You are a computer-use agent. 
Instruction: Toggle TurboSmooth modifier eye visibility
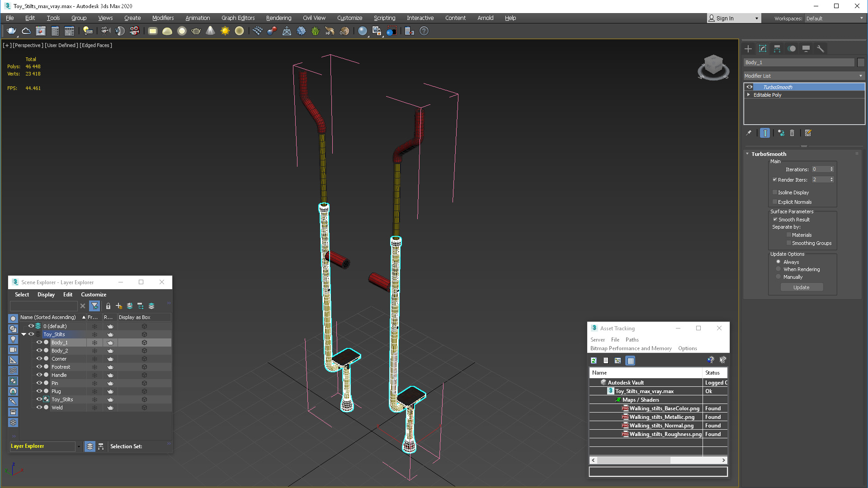[x=750, y=87]
